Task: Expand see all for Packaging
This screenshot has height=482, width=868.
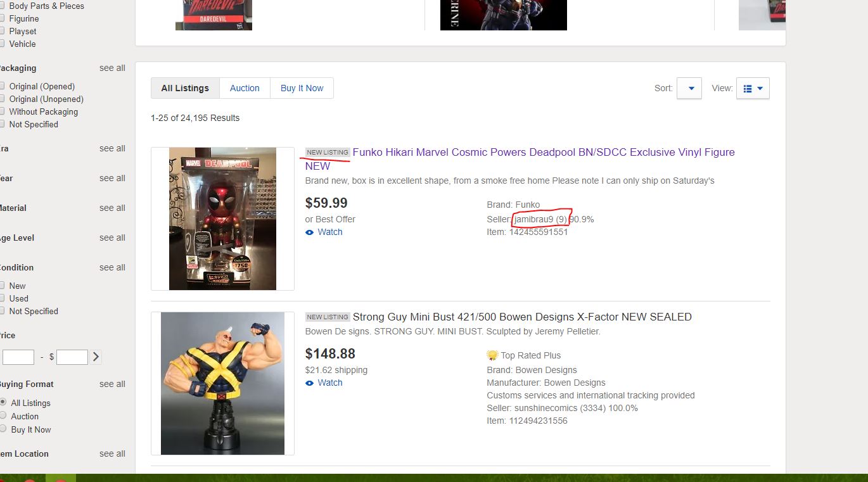Action: point(112,68)
